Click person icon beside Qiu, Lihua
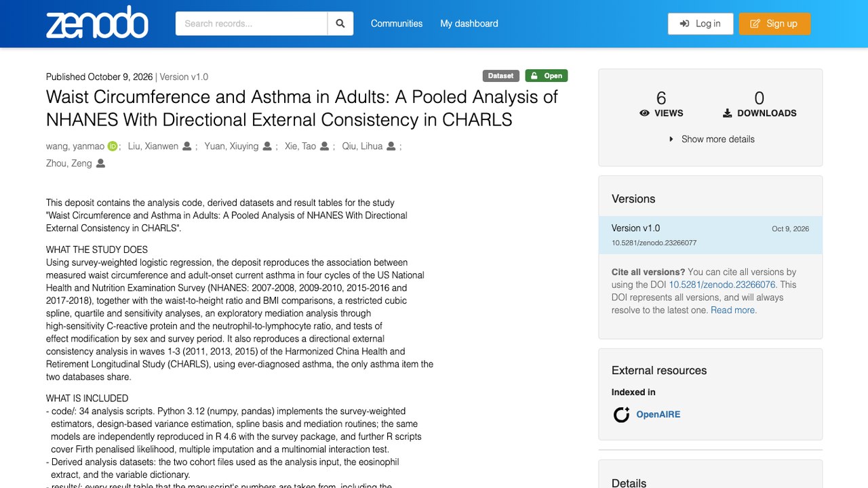The width and height of the screenshot is (868, 488). click(x=391, y=146)
